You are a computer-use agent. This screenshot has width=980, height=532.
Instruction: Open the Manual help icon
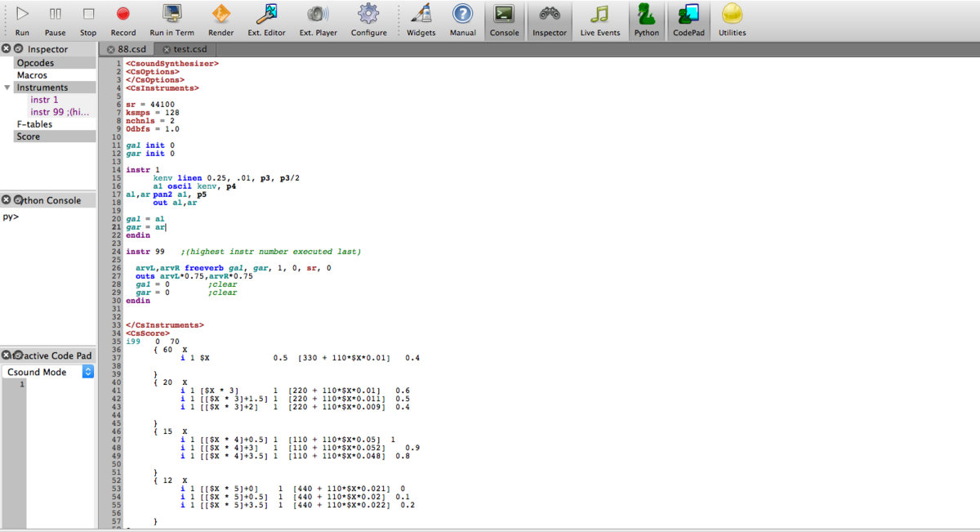[x=462, y=14]
